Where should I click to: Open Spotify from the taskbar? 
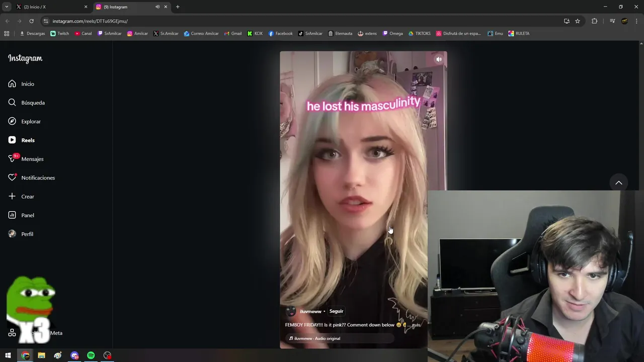click(x=91, y=355)
